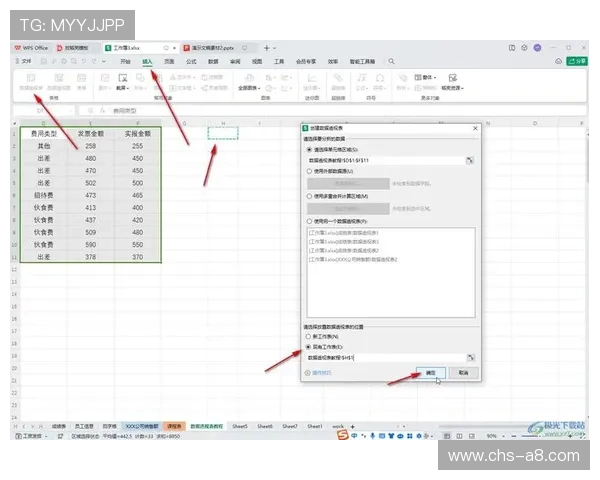The image size is (600, 480).
Task: Open the Insert ribbon tab
Action: click(x=147, y=61)
